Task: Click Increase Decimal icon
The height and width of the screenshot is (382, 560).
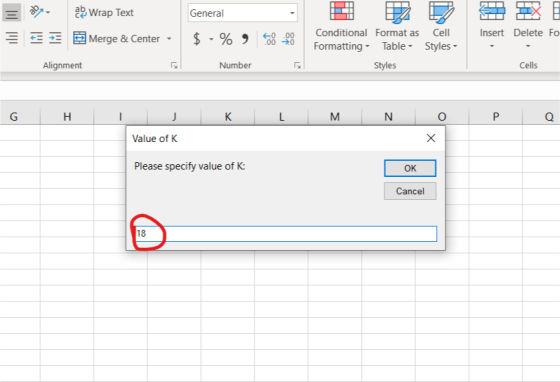Action: coord(269,39)
